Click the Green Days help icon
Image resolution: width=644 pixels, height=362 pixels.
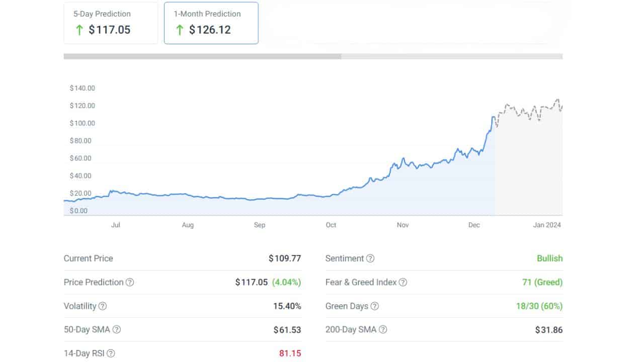[375, 306]
